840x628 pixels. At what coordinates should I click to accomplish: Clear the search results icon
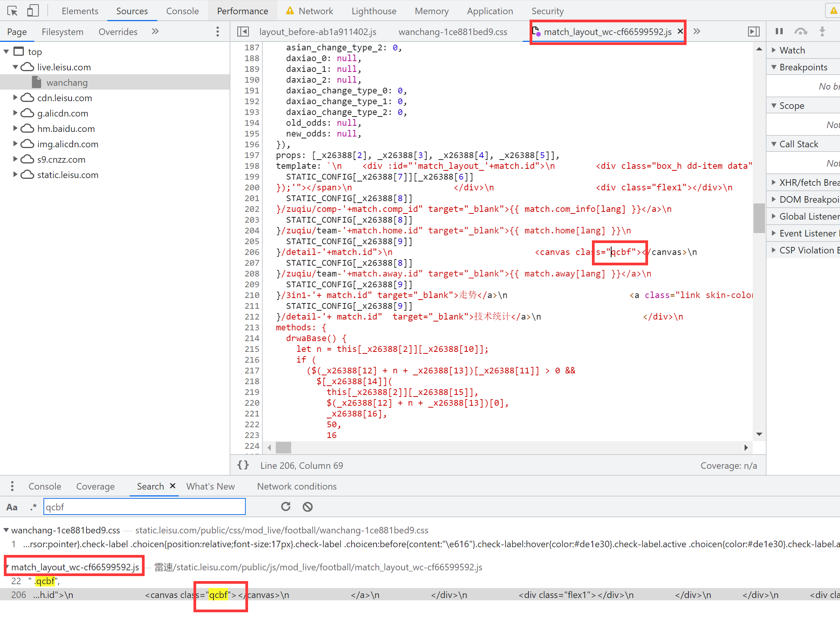(308, 507)
